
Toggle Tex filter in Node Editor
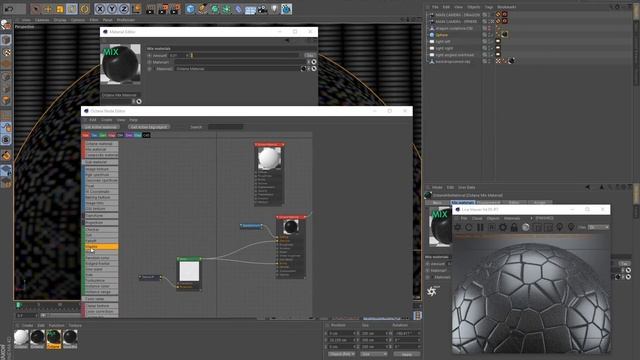94,135
